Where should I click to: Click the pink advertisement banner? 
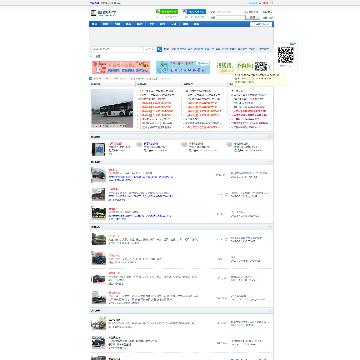tap(121, 67)
